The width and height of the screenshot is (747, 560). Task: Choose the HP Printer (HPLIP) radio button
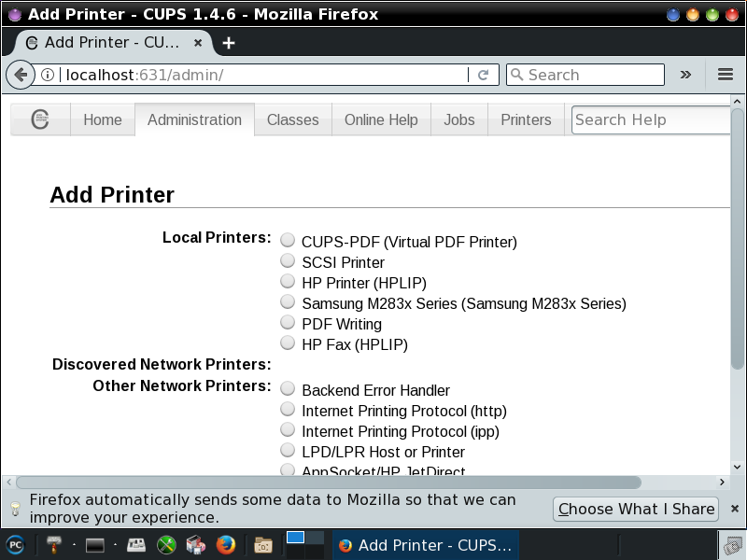pos(288,282)
